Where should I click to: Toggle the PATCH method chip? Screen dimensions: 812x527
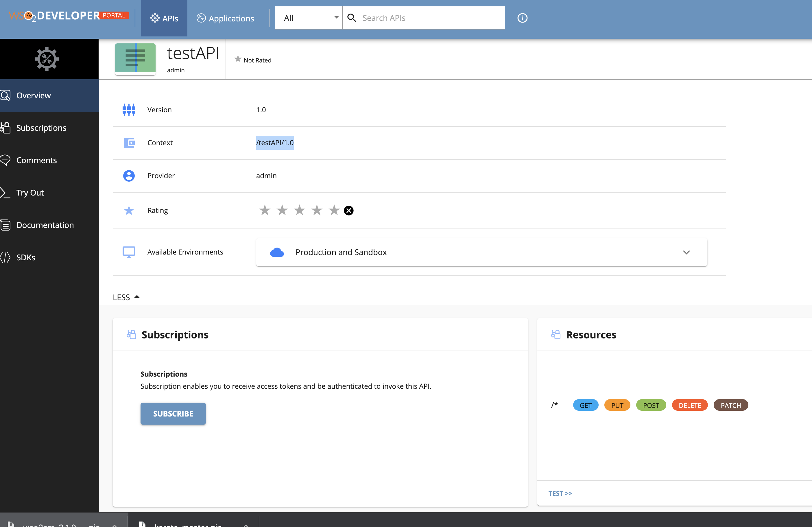[731, 405]
